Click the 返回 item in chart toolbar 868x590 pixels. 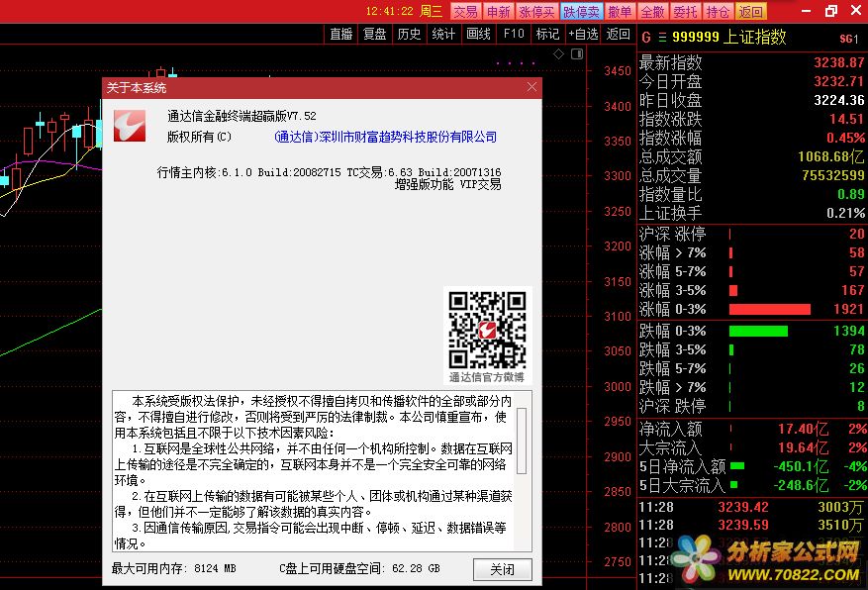click(x=618, y=35)
